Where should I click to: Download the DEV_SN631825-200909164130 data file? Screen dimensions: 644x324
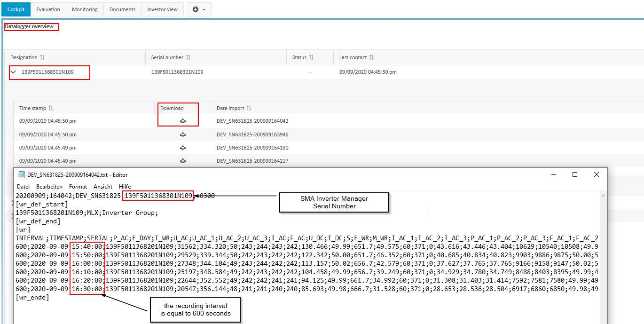[183, 147]
